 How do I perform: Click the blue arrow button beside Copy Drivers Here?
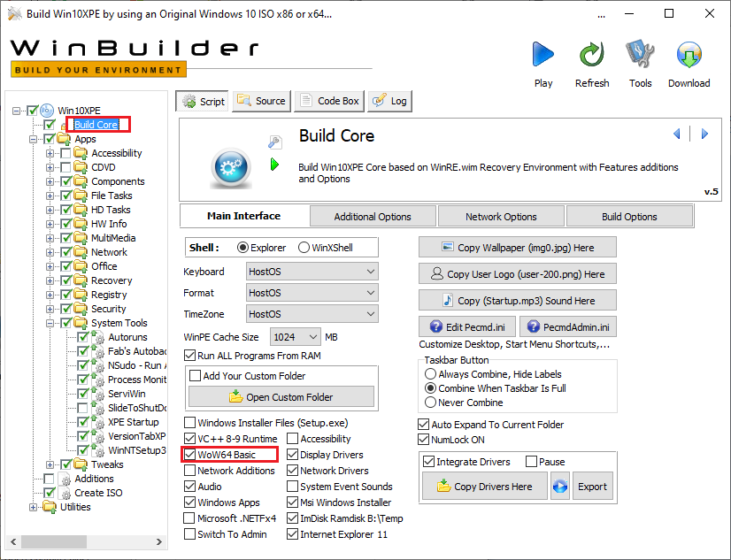tap(560, 487)
